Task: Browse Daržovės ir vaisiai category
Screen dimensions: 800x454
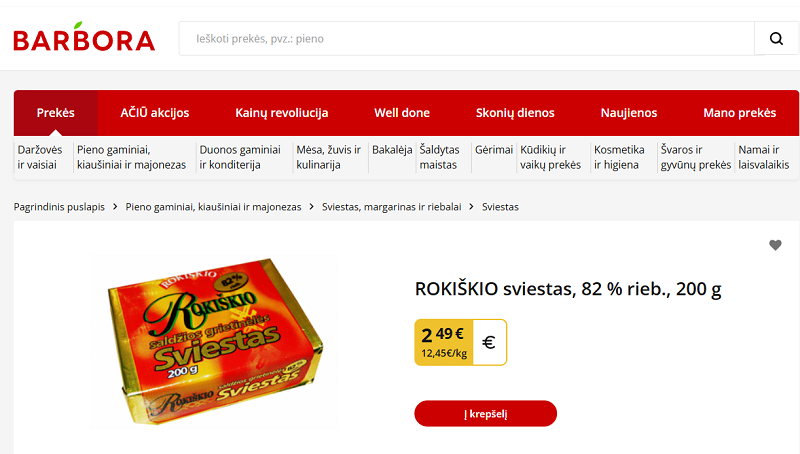Action: coord(40,157)
